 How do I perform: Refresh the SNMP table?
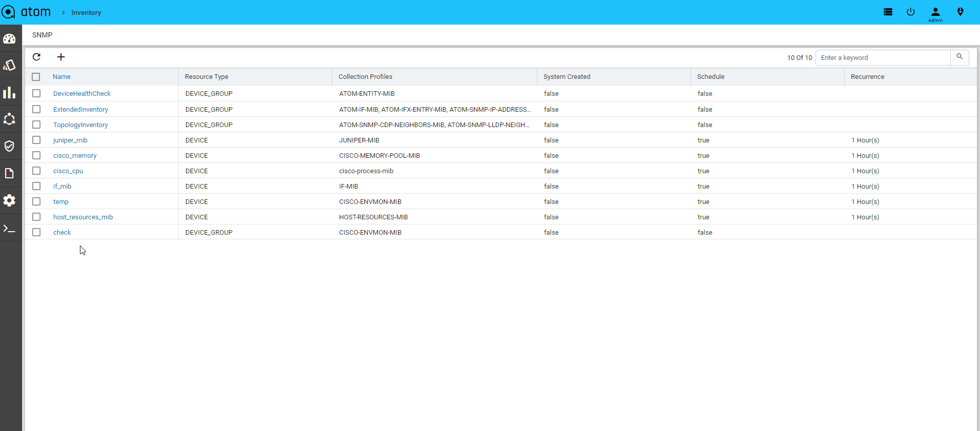tap(36, 57)
